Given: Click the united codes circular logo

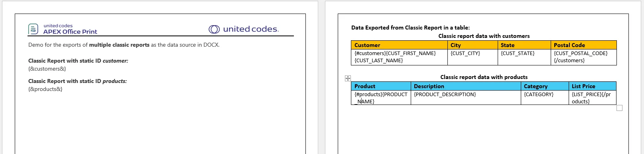Looking at the screenshot, I should [x=214, y=29].
